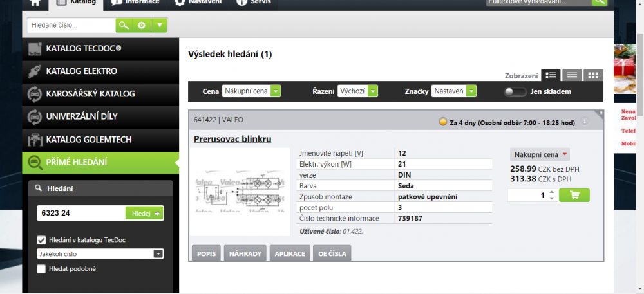The height and width of the screenshot is (294, 644).
Task: Click price 258.99 CZK bez DPH
Action: pos(545,169)
